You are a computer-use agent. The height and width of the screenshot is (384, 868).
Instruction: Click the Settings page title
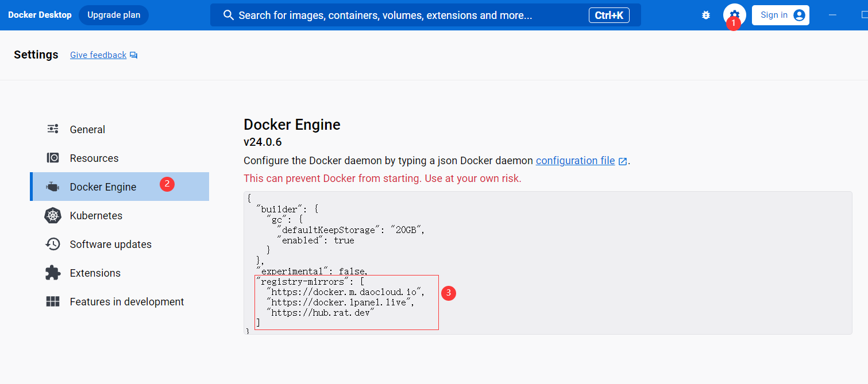tap(36, 55)
